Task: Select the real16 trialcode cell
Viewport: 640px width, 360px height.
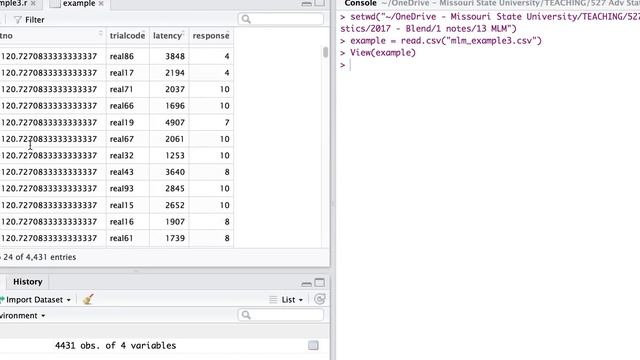Action: coord(128,222)
